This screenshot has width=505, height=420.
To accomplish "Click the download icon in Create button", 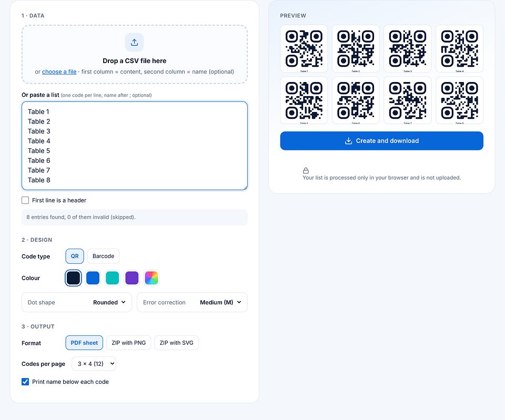I will click(348, 141).
